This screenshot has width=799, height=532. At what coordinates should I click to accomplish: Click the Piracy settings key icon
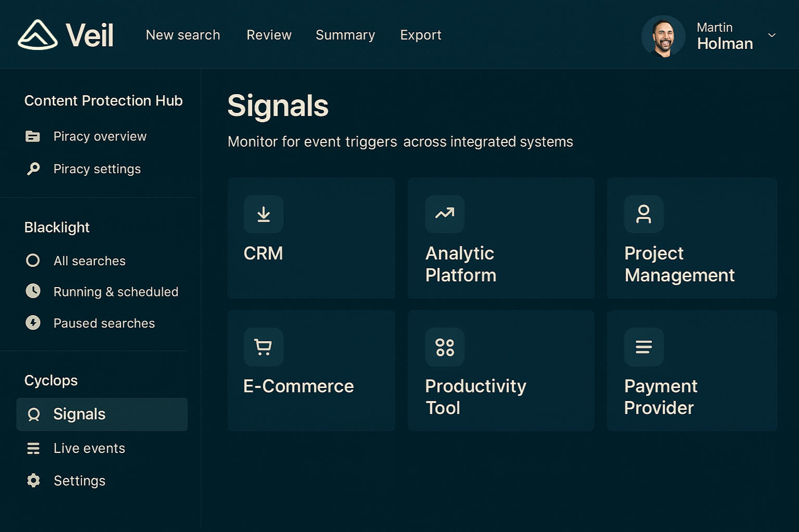click(33, 169)
